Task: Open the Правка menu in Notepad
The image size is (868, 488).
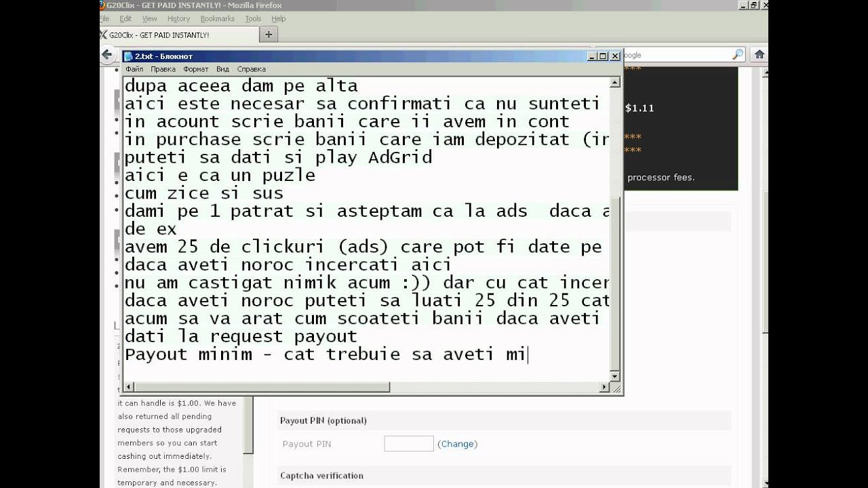Action: pyautogui.click(x=163, y=69)
